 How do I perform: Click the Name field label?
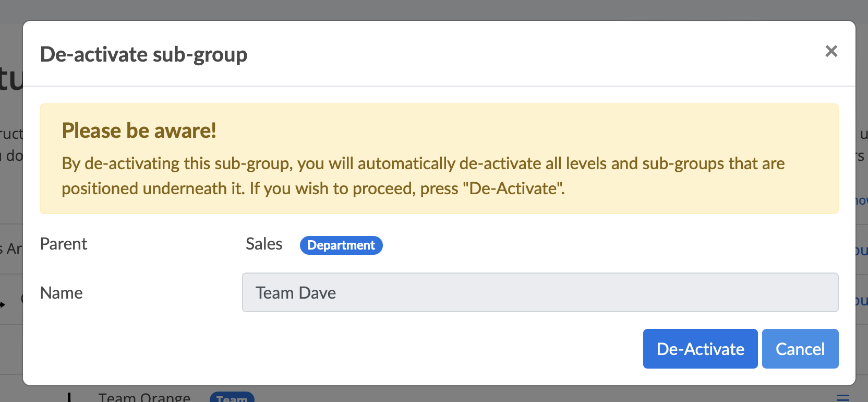(x=62, y=293)
